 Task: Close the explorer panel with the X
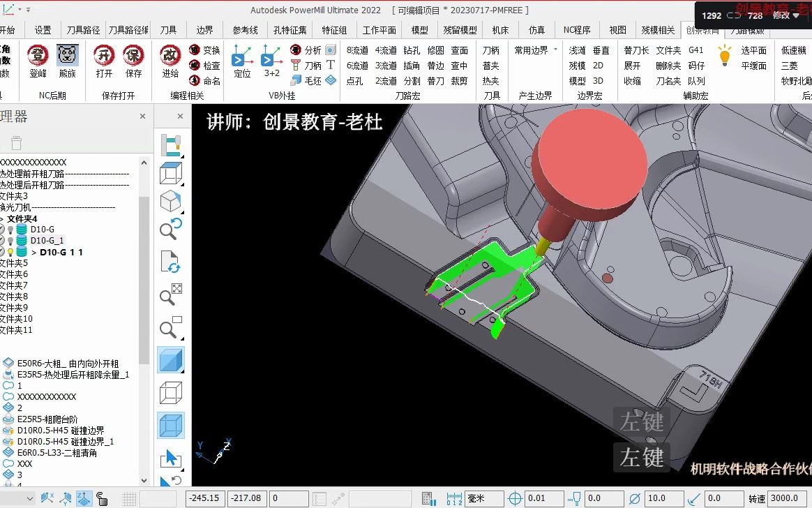pyautogui.click(x=142, y=117)
